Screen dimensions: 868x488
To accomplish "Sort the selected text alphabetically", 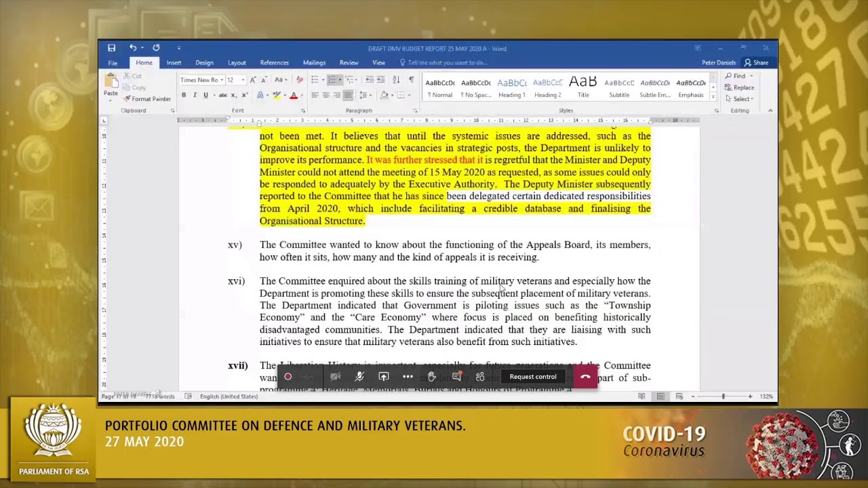I will point(396,80).
